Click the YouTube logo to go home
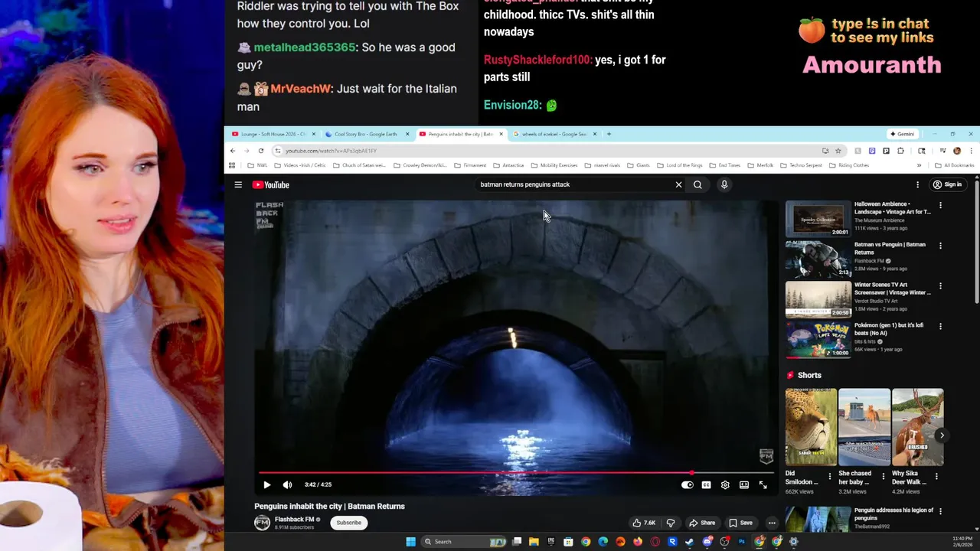Image resolution: width=980 pixels, height=551 pixels. click(x=271, y=184)
